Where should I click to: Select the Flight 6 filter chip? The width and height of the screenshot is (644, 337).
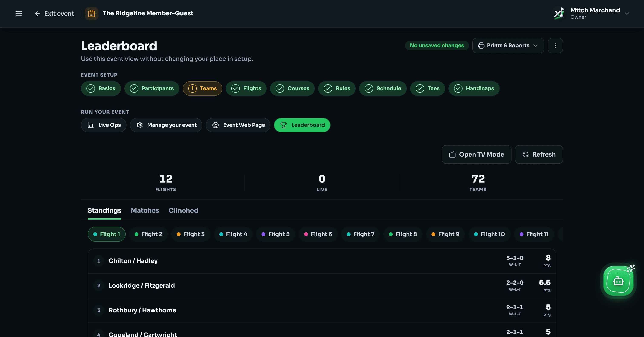(318, 234)
